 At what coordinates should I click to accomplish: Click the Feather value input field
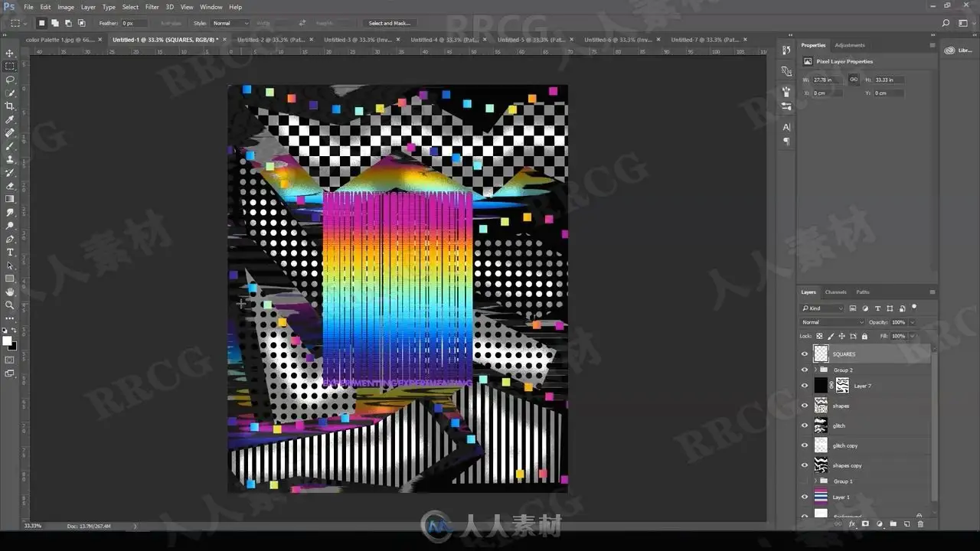click(133, 24)
